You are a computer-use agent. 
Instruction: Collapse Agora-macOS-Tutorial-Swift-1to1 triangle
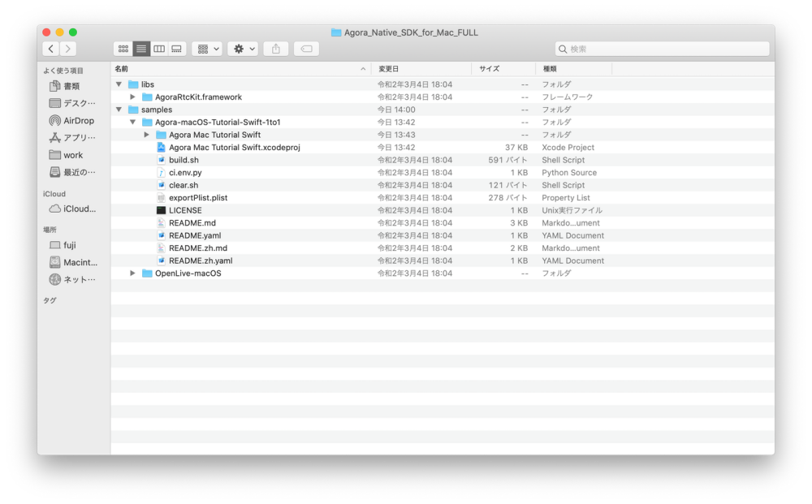132,122
